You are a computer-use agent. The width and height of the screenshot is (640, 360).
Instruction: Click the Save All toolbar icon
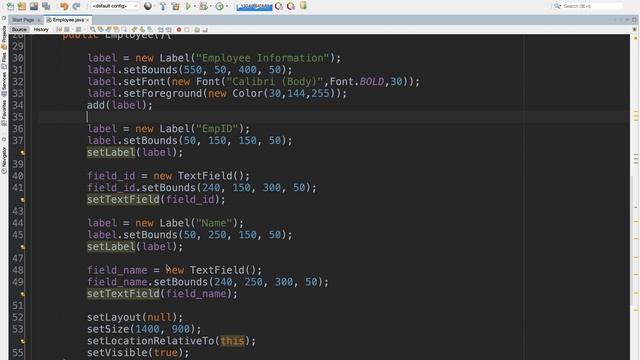point(46,6)
